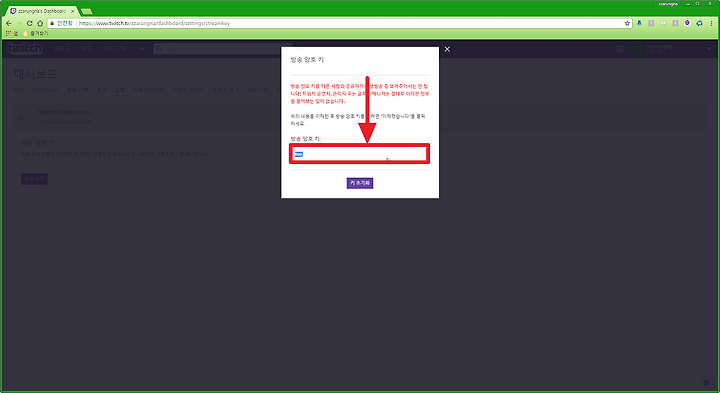Click the second gray extension icon
720x393 pixels.
675,23
